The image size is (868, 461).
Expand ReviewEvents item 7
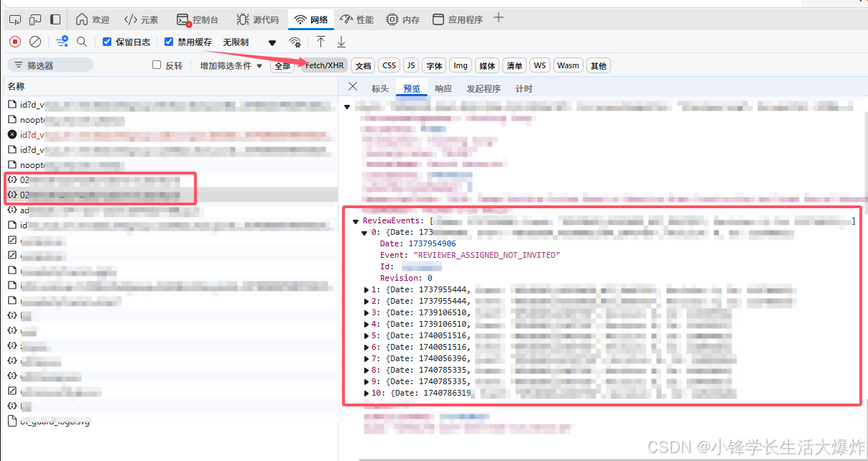366,358
